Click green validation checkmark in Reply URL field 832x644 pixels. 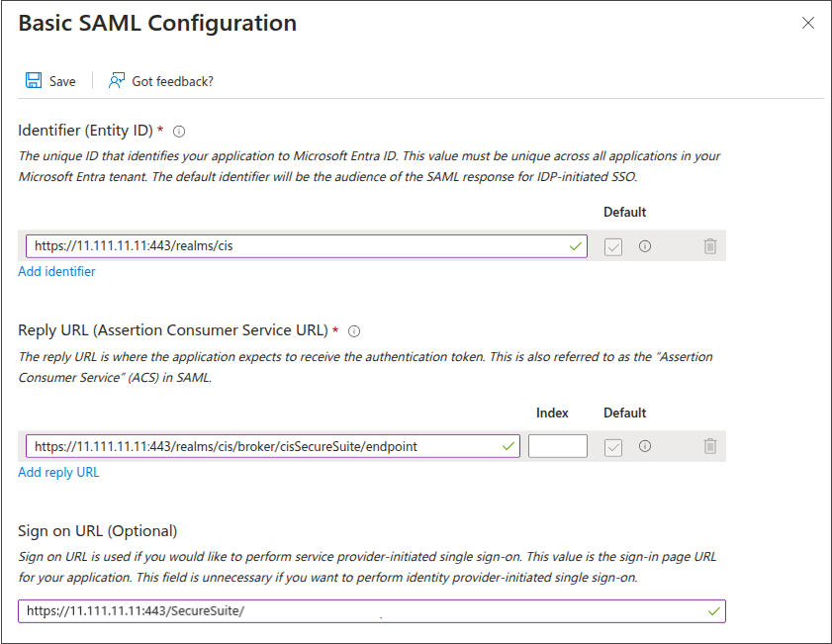click(508, 446)
